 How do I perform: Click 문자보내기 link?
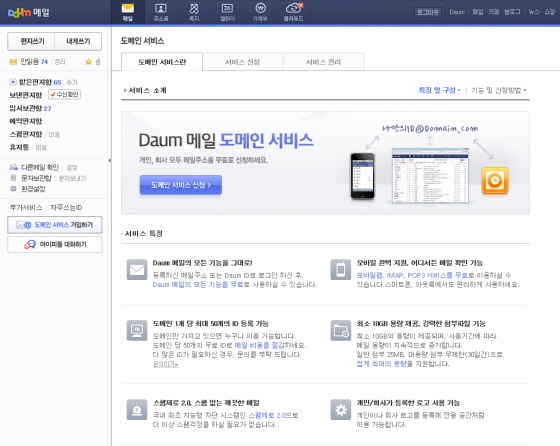click(72, 178)
